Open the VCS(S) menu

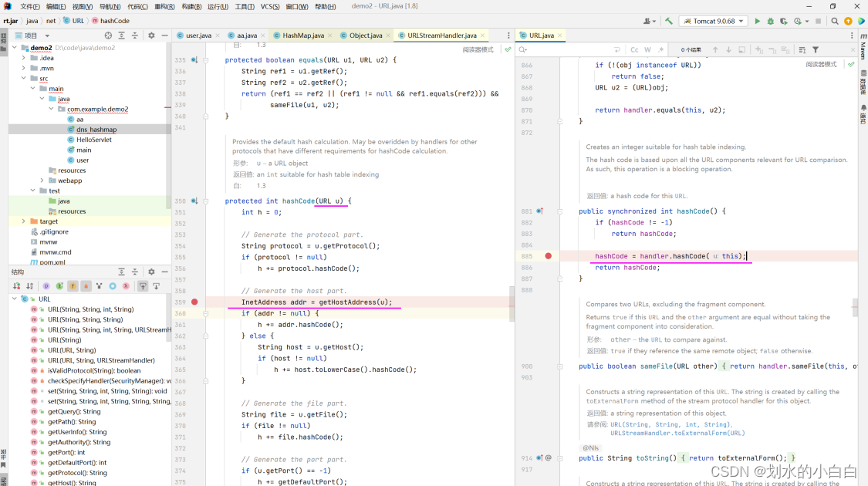coord(270,7)
